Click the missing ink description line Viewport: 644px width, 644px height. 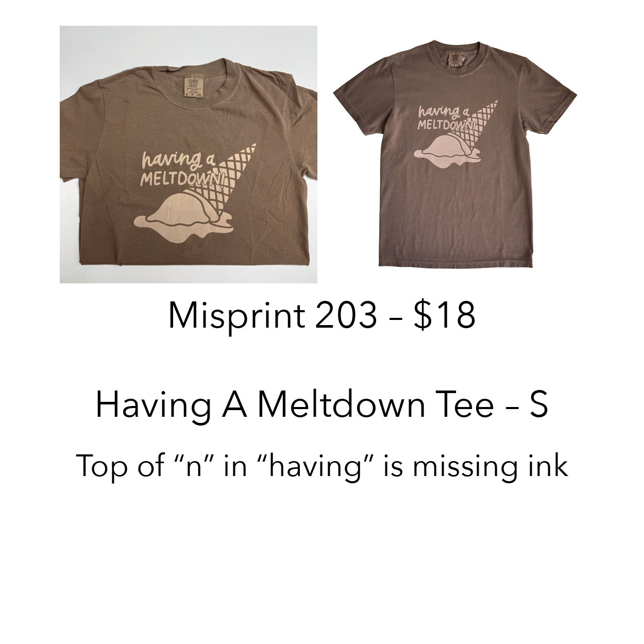pyautogui.click(x=322, y=466)
